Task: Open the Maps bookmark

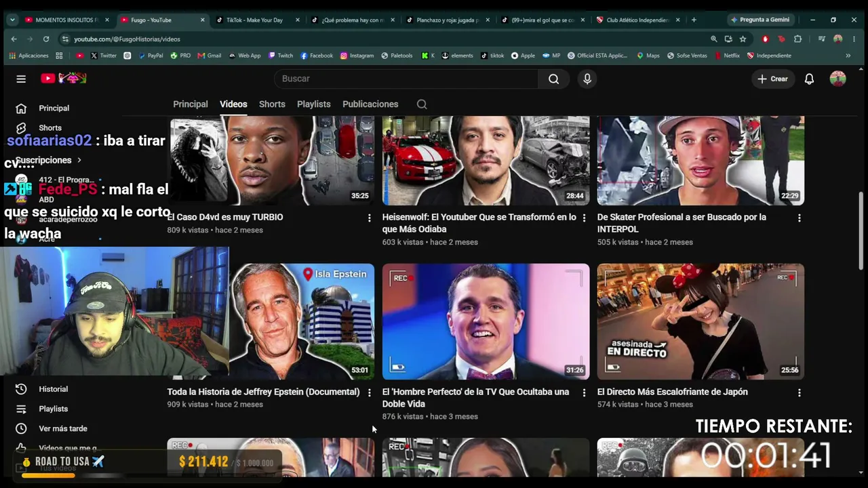Action: (648, 56)
